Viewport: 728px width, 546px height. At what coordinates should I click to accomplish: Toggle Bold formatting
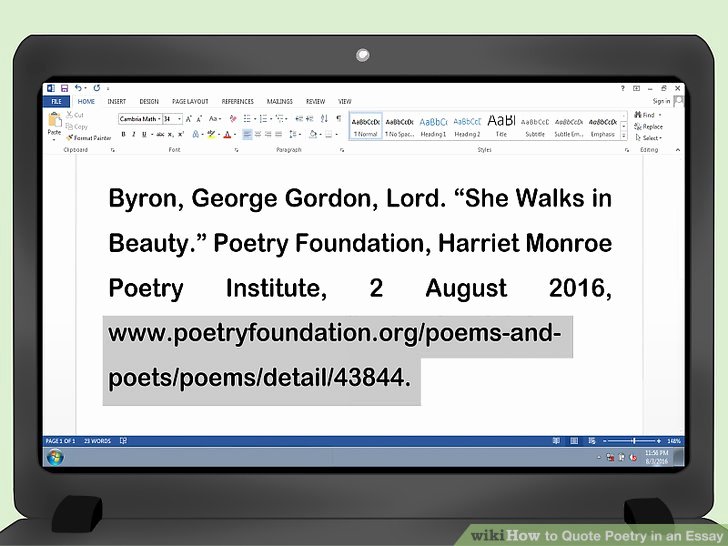(x=123, y=134)
